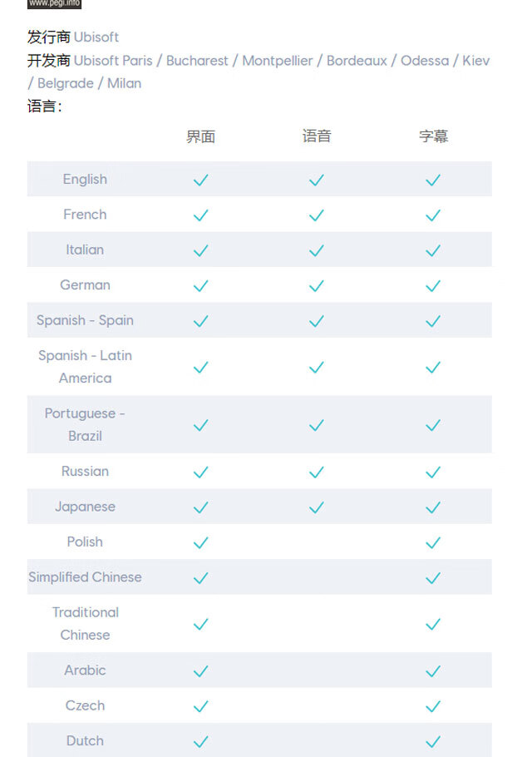Click the Ubisoft publisher link
The height and width of the screenshot is (757, 532).
pos(96,37)
